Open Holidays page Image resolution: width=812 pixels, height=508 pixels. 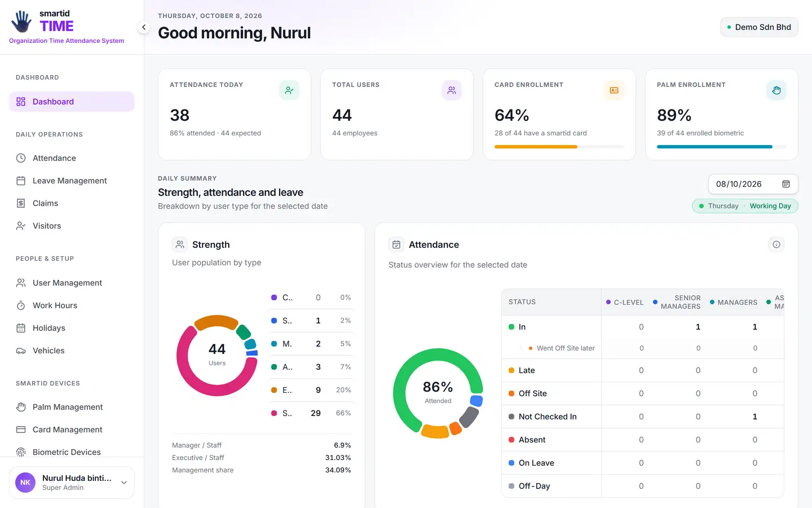[x=72, y=328]
